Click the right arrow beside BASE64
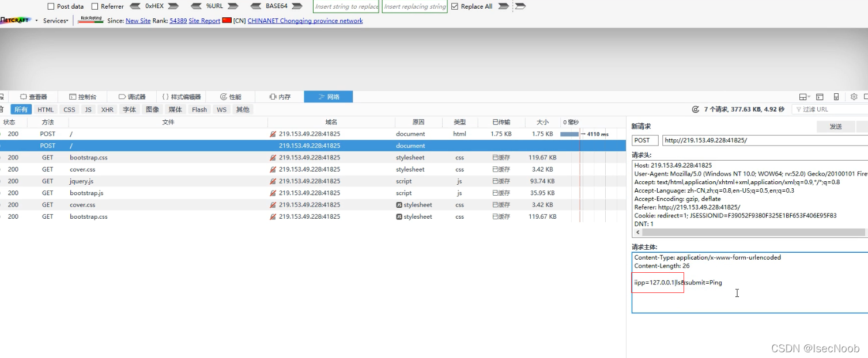868x358 pixels. [297, 6]
